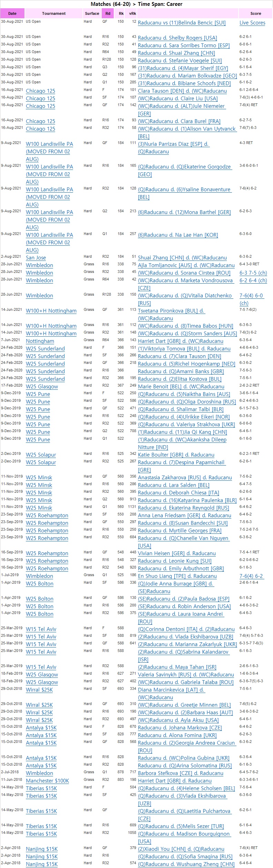
Task: Open Raducanu d. Claire Liu match
Action: [x=178, y=99]
